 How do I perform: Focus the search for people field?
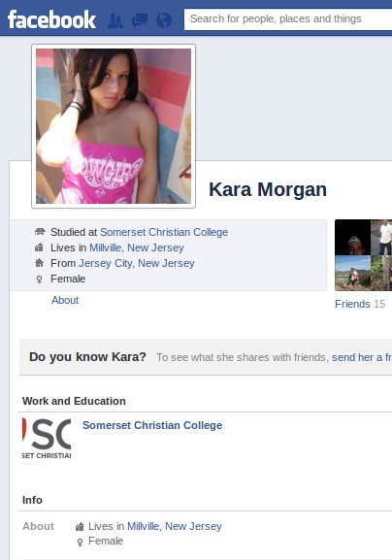click(288, 19)
